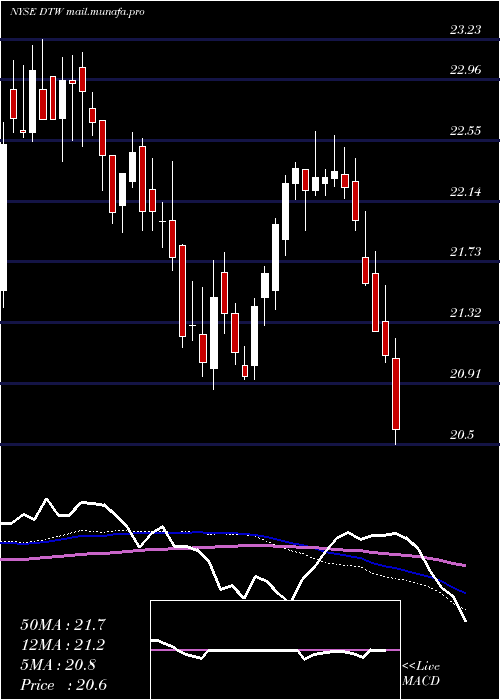Screen dimensions: 500x700
Task: Click the 22.55 price axis label
Action: [x=465, y=131]
